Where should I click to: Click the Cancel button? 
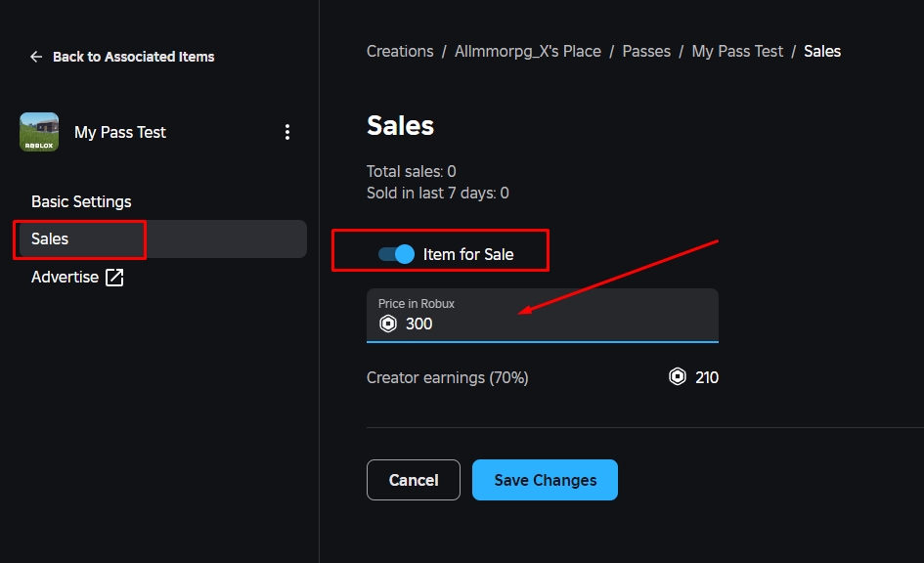[x=413, y=480]
